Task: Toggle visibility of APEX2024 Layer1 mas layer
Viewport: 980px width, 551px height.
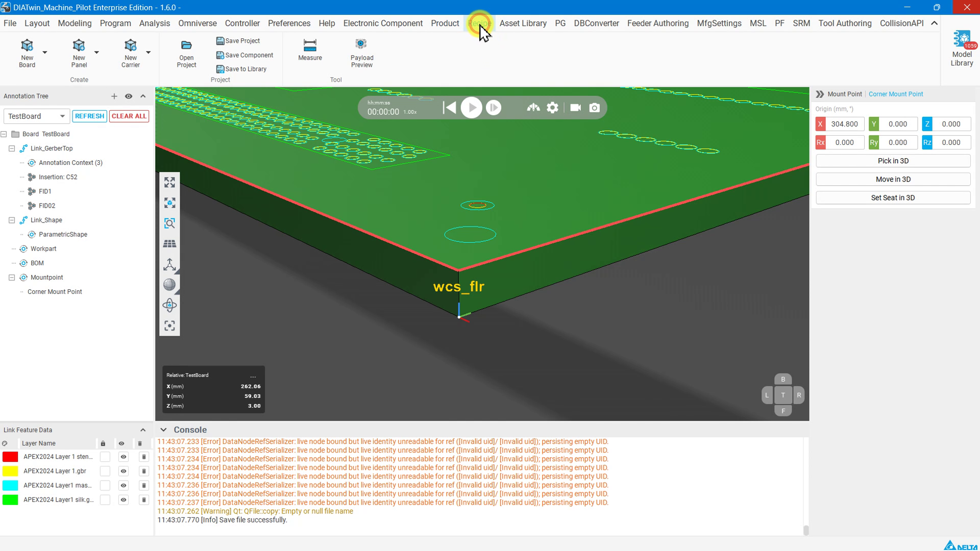Action: tap(123, 486)
